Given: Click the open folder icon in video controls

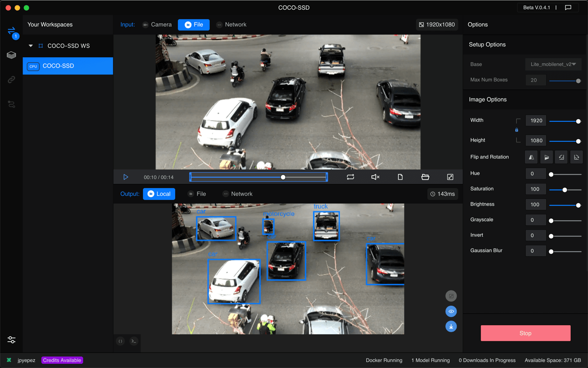Looking at the screenshot, I should [425, 177].
